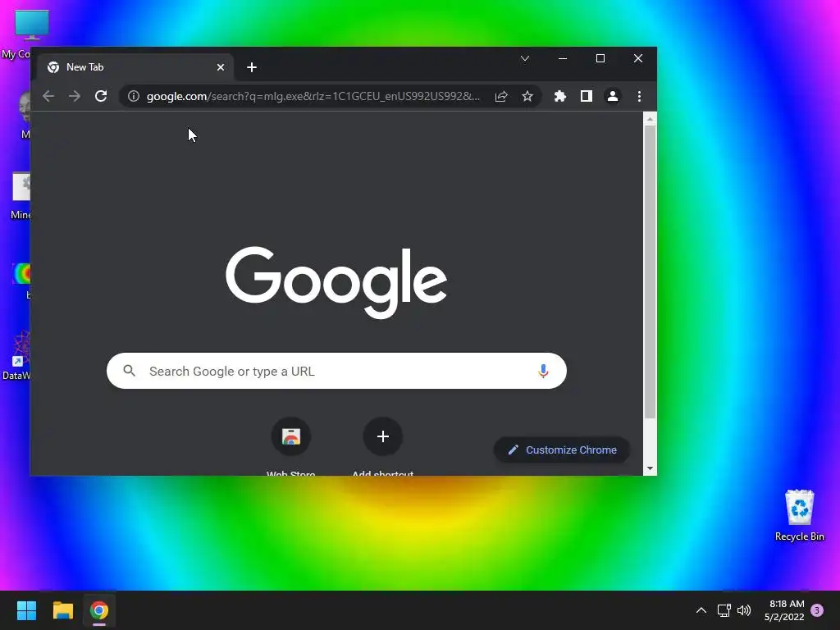The width and height of the screenshot is (840, 630).
Task: Click the Search Google or type a URL box
Action: 336,371
